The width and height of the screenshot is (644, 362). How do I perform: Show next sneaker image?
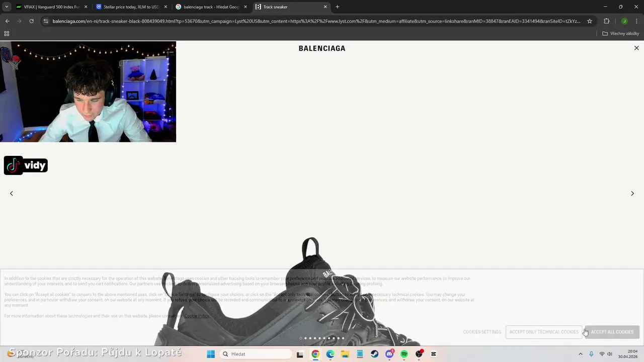(632, 194)
